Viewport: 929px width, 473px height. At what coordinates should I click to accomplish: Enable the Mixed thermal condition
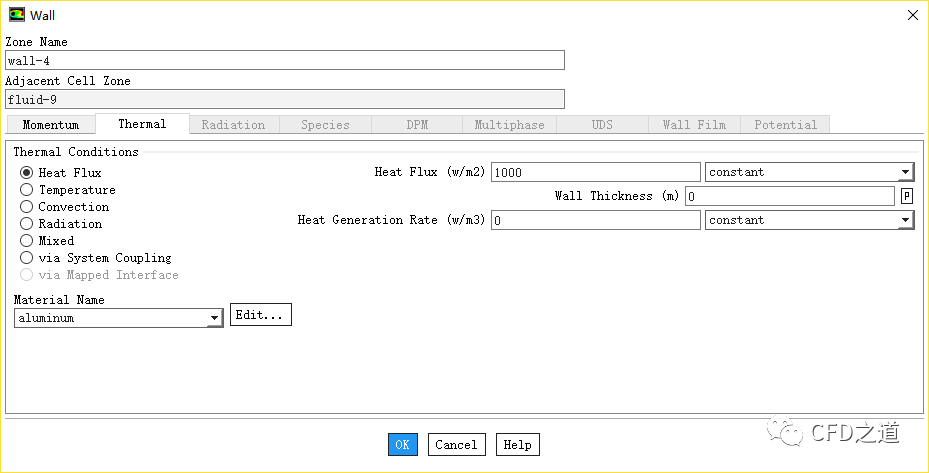(x=27, y=241)
